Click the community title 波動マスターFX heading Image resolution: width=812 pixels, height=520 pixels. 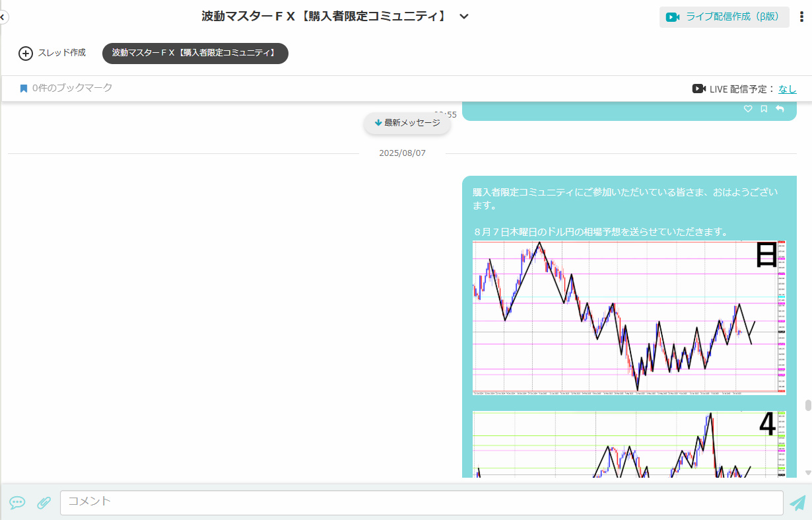[x=324, y=17]
